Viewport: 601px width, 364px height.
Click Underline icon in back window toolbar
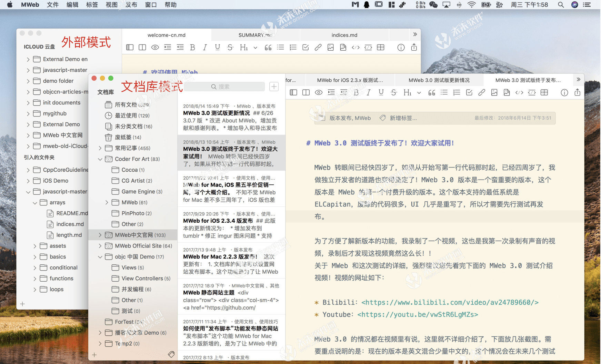coord(218,47)
